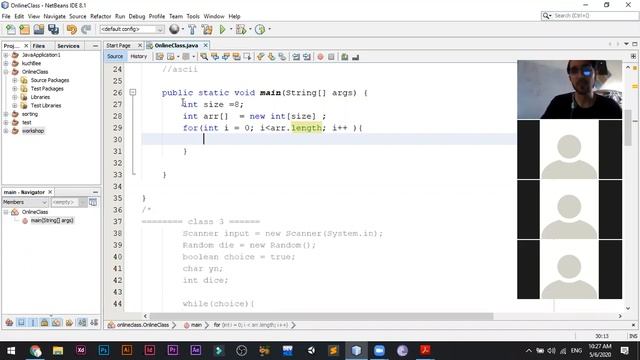The image size is (640, 360).
Task: Close the OnlineClass.java tab
Action: coord(206,45)
